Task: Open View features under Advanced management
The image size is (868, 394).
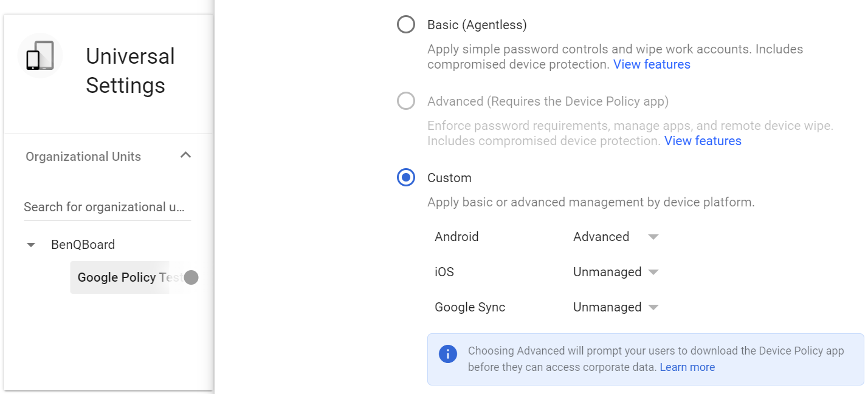Action: click(703, 140)
